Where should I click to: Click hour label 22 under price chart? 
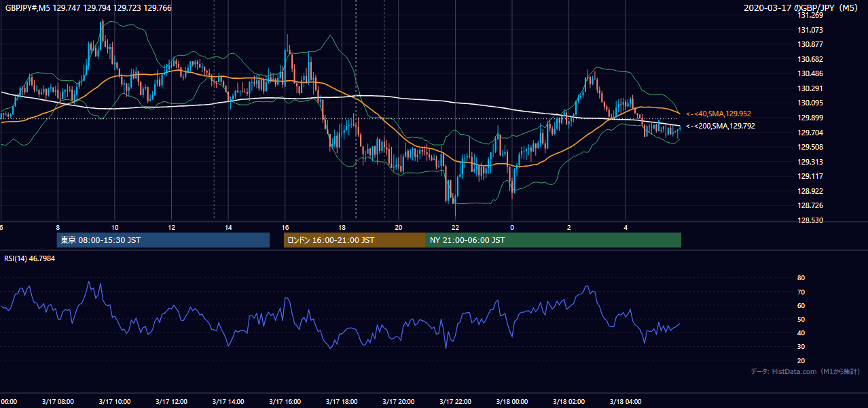pyautogui.click(x=455, y=228)
